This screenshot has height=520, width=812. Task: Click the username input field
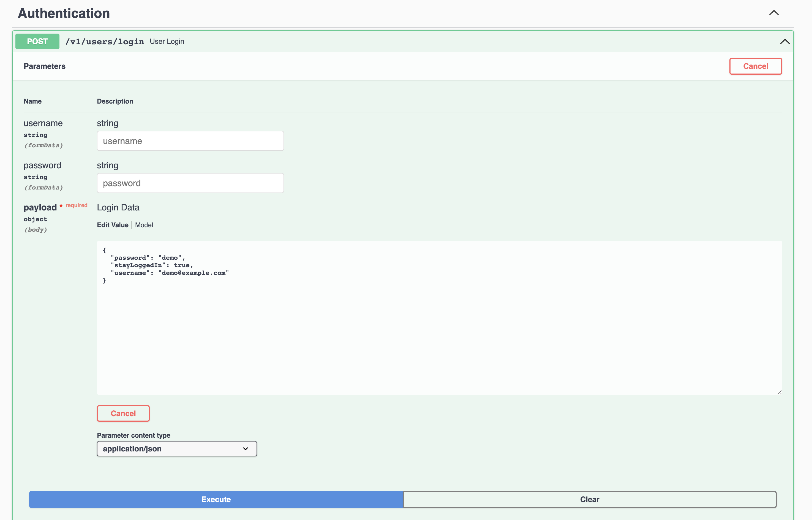coord(190,141)
